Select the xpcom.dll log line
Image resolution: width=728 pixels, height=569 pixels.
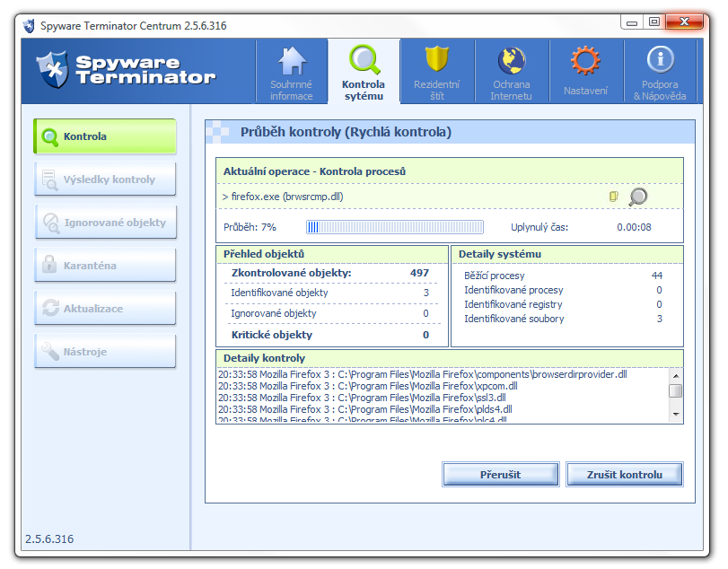coord(368,386)
